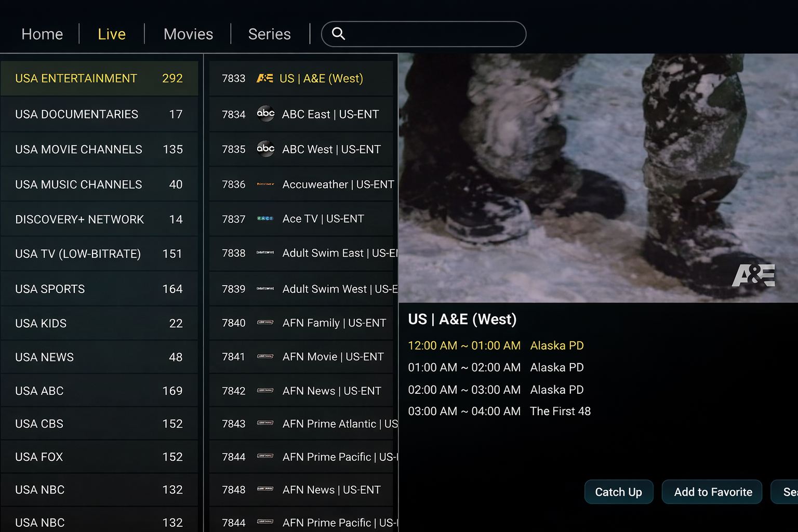The image size is (798, 532).
Task: Click the video preview of A&E
Action: [x=597, y=178]
